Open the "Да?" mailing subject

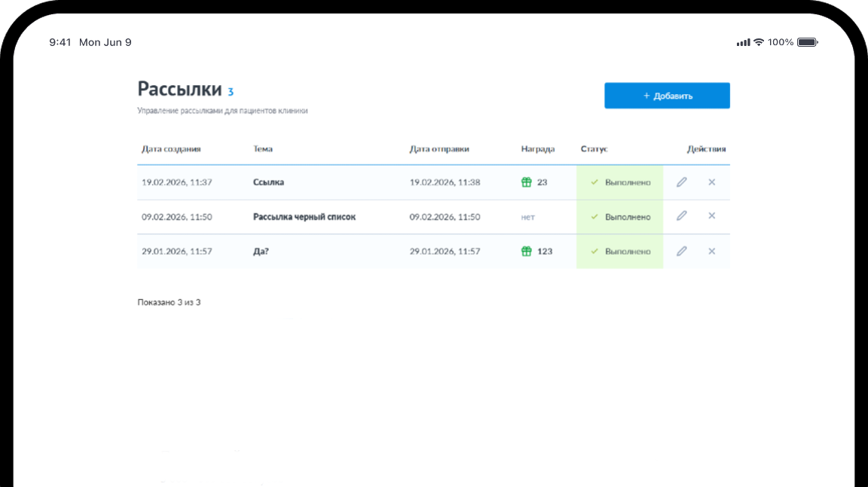pos(261,251)
